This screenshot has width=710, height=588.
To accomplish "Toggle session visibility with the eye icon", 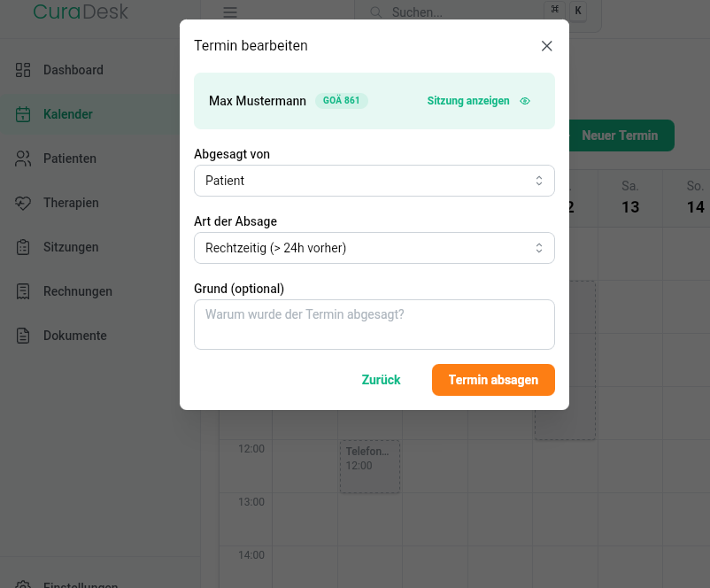I will pos(524,101).
